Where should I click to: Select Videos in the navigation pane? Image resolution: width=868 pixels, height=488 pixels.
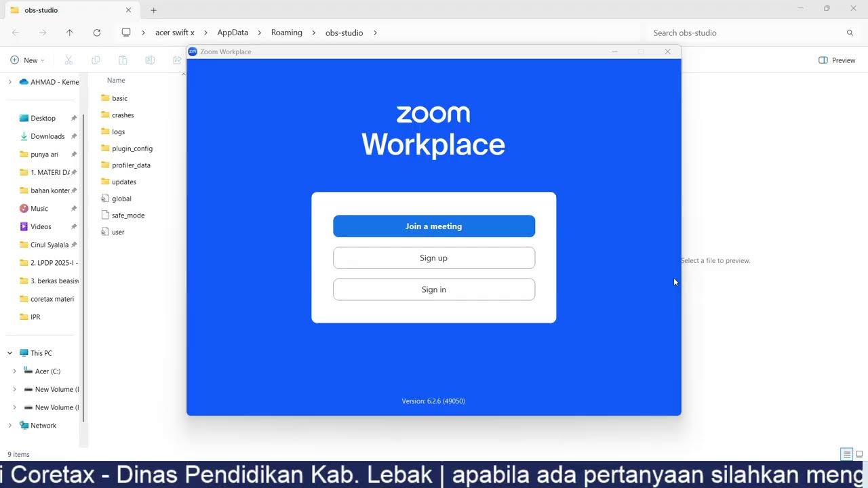(41, 226)
